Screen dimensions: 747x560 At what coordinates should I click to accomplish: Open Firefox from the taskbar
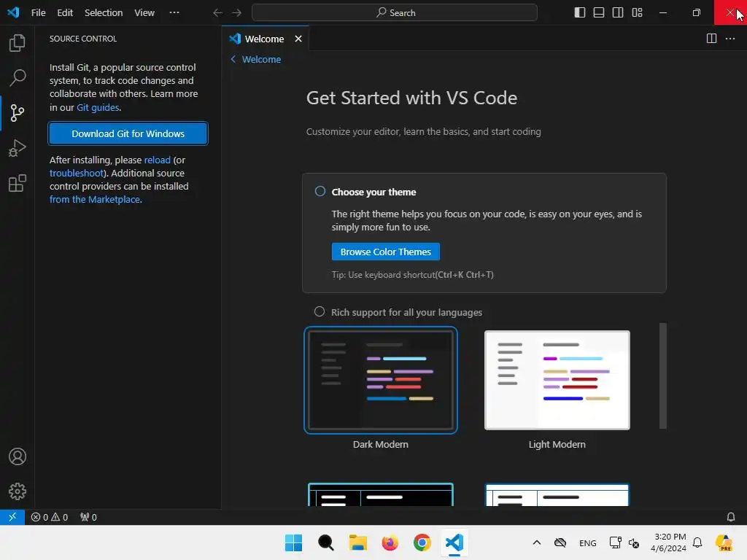pyautogui.click(x=390, y=542)
